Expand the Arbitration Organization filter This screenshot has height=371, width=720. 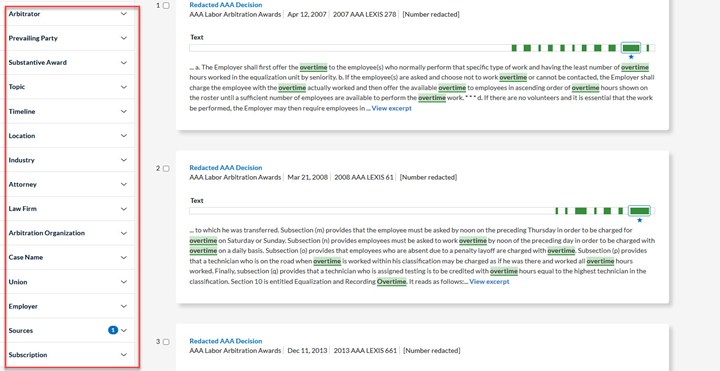click(69, 233)
